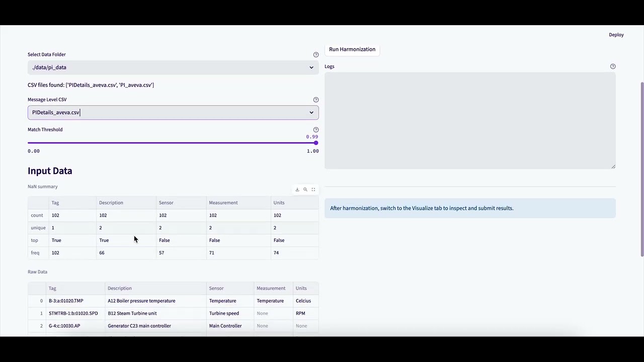Select the Main Controller sensor cell
The image size is (644, 362).
(230, 326)
